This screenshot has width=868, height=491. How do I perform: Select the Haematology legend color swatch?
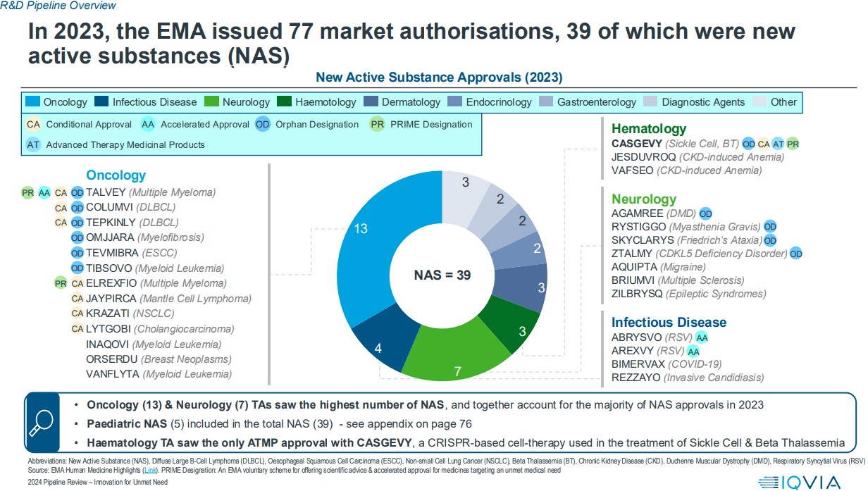point(285,102)
